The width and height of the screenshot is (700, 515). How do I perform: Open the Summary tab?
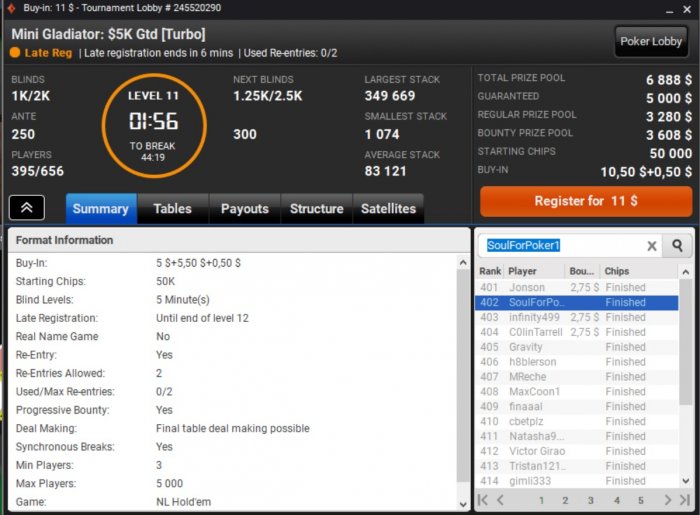click(x=101, y=208)
